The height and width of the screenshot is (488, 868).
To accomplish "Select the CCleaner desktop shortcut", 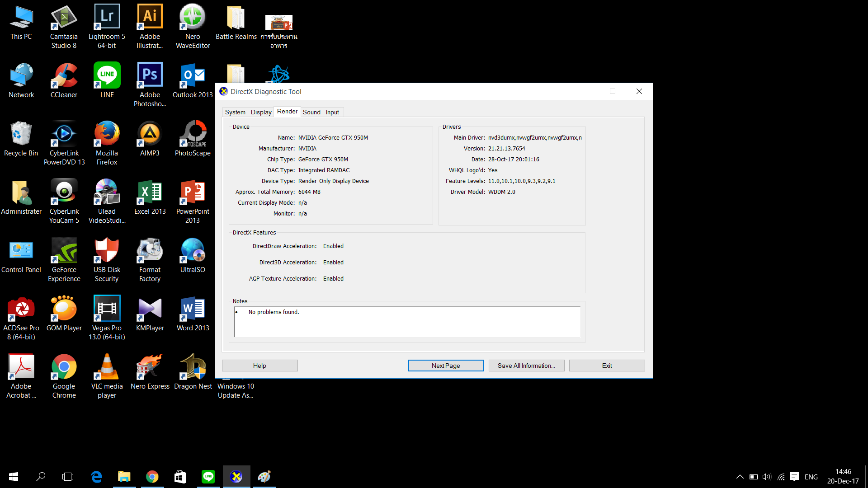I will 64,76.
